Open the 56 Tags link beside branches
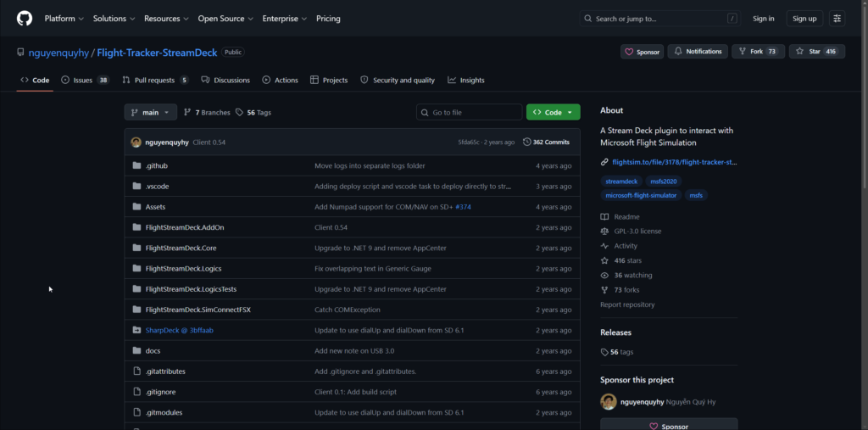This screenshot has width=868, height=430. 253,112
